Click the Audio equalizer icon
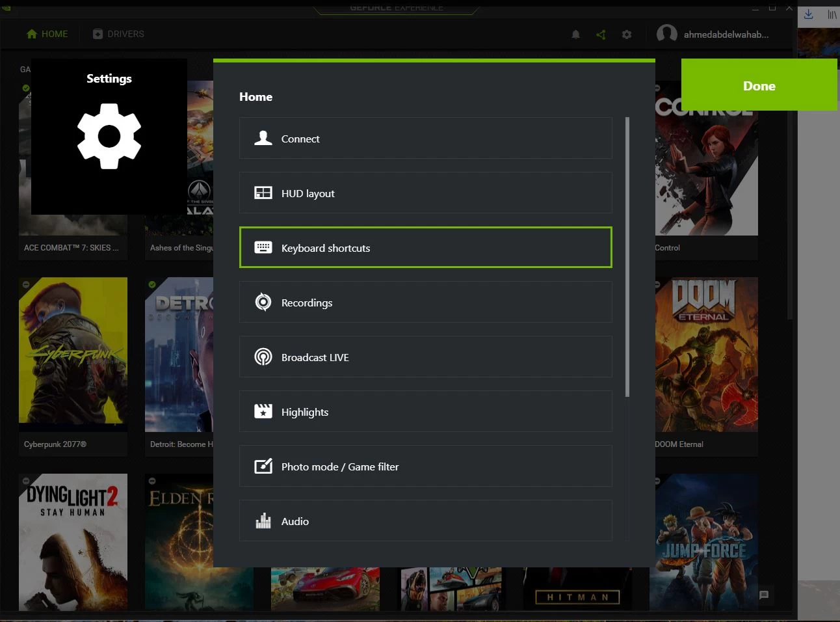This screenshot has width=840, height=622. 263,521
